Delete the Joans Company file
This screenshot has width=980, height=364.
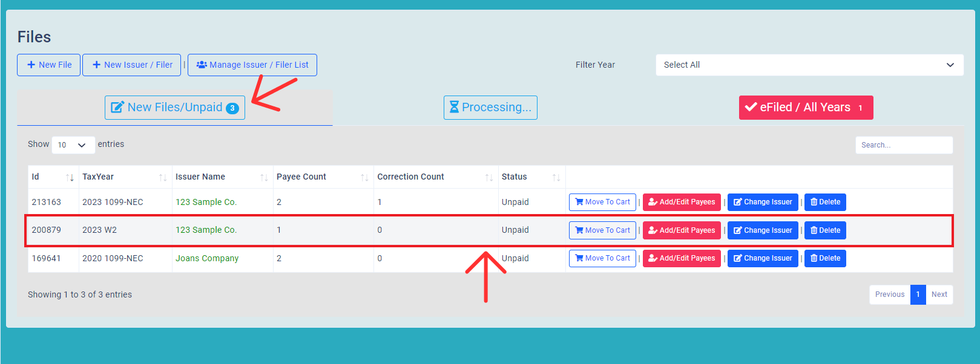[825, 258]
